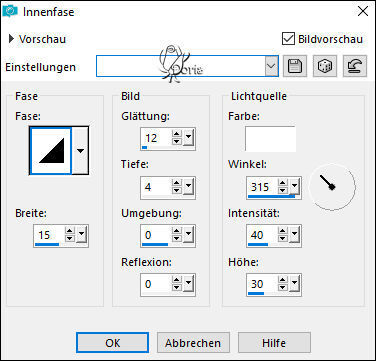Click the Höhe value input field
The height and width of the screenshot is (361, 376).
[263, 284]
